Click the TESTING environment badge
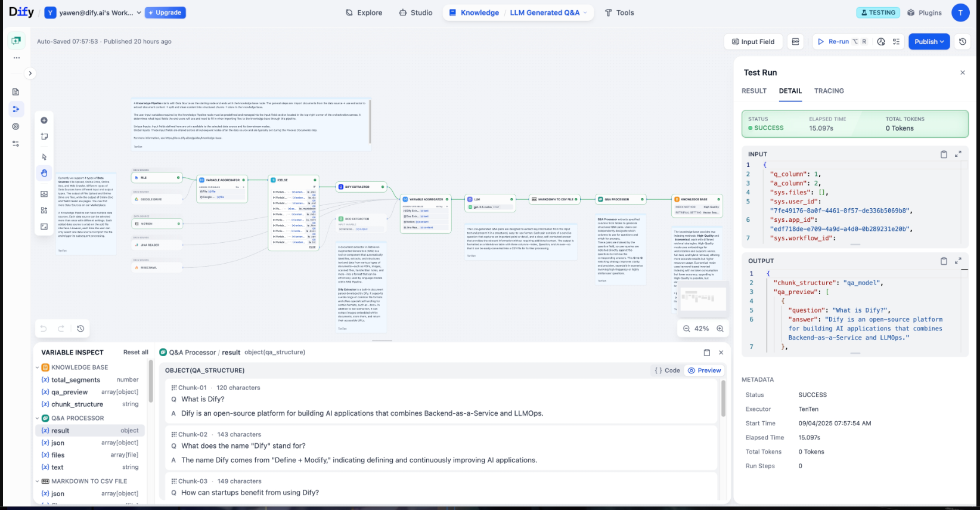Viewport: 980px width, 510px height. coord(878,13)
